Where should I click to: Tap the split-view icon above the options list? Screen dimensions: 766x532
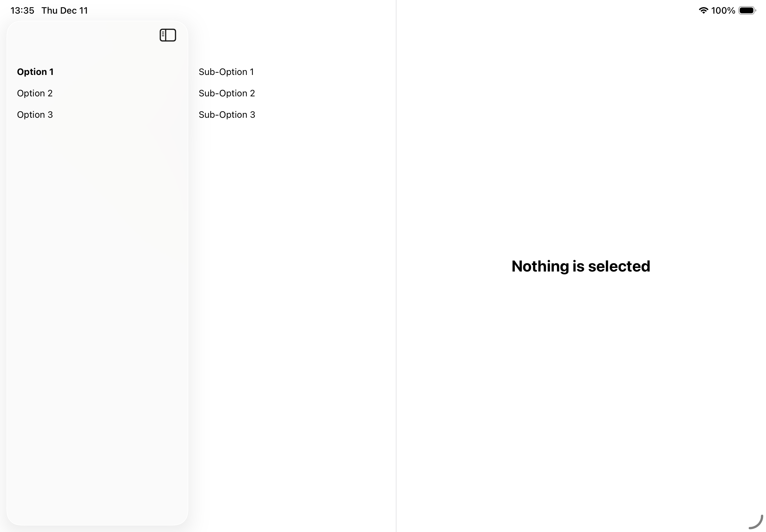(x=168, y=35)
